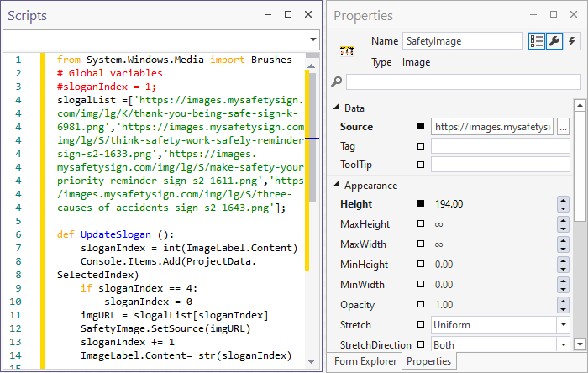Click the wrench properties icon

(554, 40)
